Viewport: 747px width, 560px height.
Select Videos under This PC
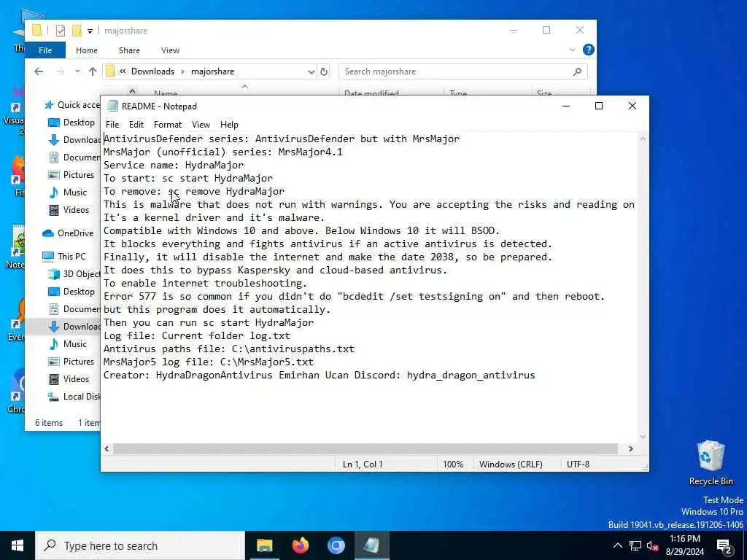click(69, 379)
